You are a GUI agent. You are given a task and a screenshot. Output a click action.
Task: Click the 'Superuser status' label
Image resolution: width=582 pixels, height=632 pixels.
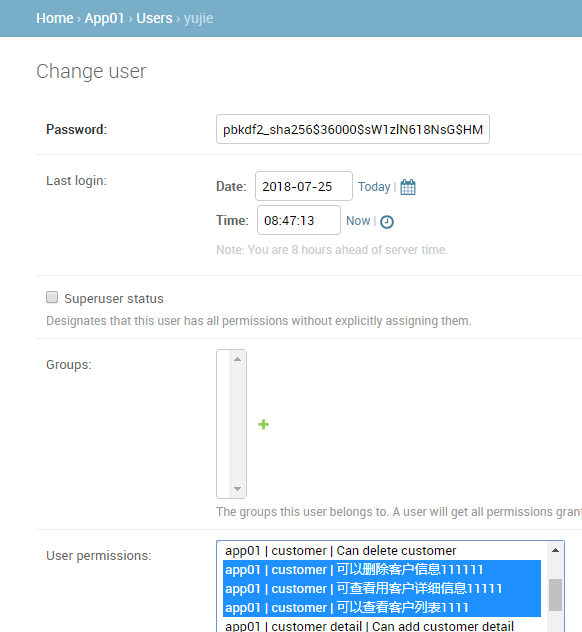(x=114, y=299)
